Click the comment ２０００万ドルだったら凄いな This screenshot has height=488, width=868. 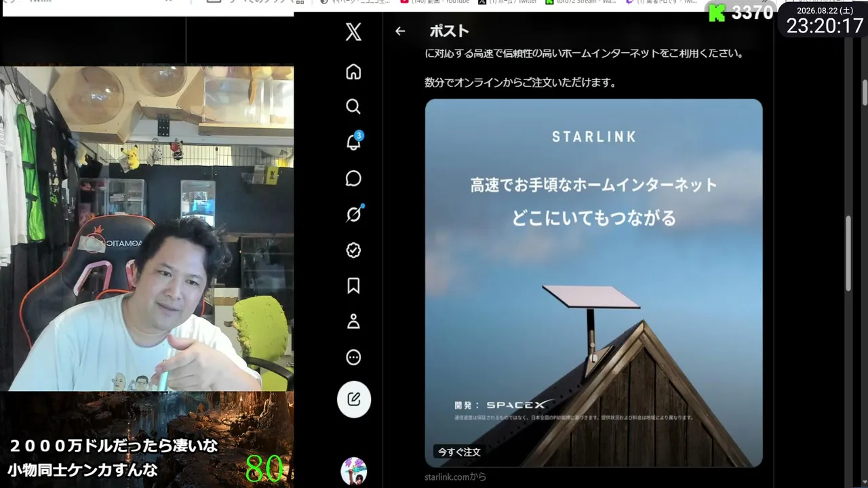click(x=113, y=446)
